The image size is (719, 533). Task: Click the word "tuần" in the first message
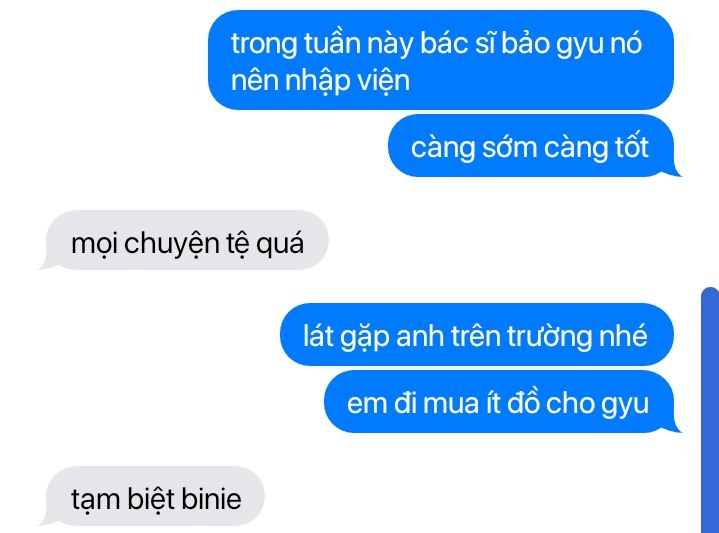tap(332, 43)
